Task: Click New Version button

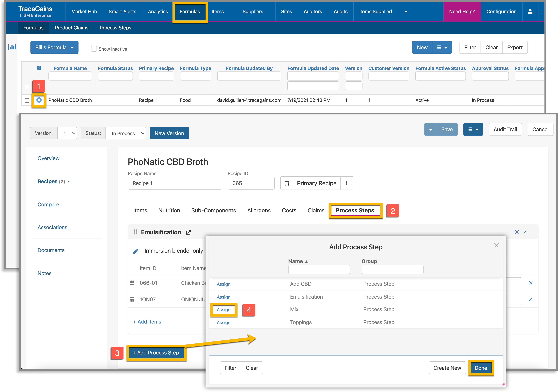Action: point(169,133)
